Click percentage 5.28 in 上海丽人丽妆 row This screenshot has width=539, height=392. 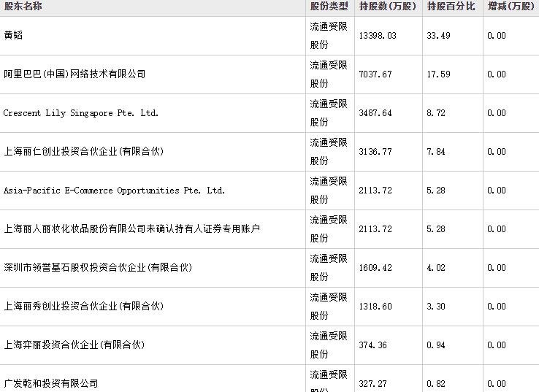point(436,228)
